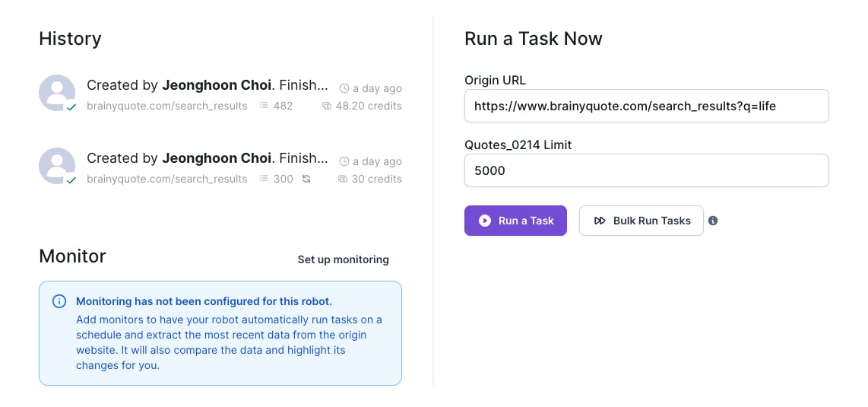868x407 pixels.
Task: Click the brainyquote.com link of the 300-row task
Action: pos(166,179)
